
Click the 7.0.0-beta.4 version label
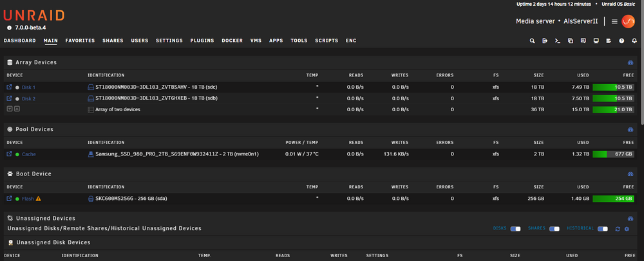[x=30, y=28]
